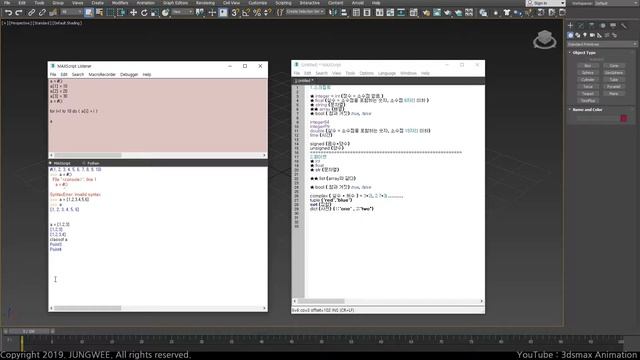Open Select by Name dialog
Image resolution: width=640 pixels, height=360 pixels.
[x=99, y=13]
